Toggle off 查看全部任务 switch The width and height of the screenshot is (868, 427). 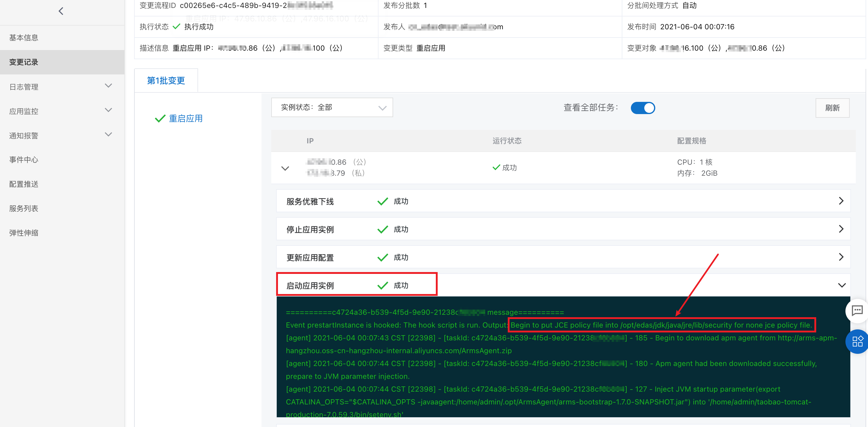(x=643, y=108)
